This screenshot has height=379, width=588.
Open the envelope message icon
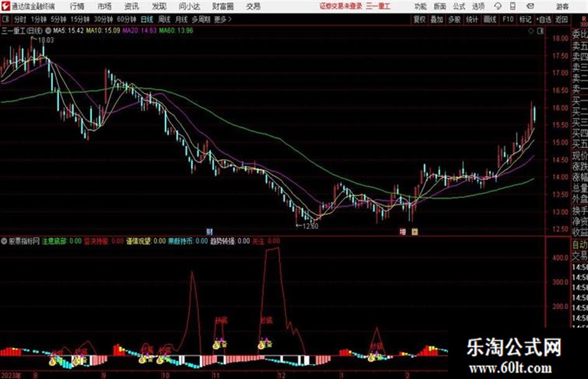coord(530,6)
